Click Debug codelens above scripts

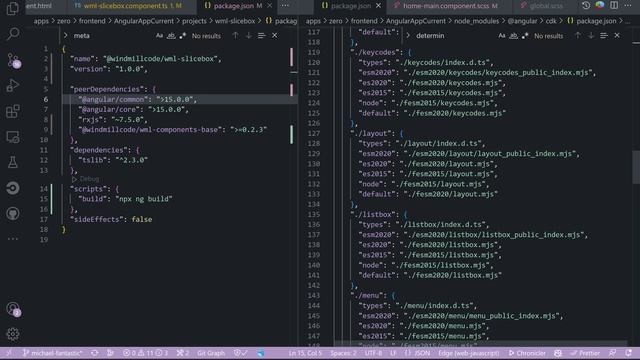tap(86, 179)
